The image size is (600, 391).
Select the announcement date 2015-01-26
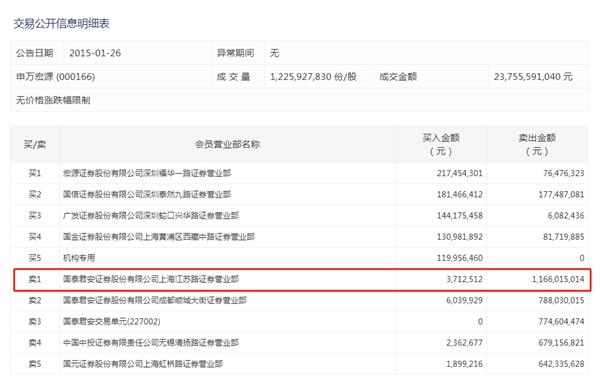(95, 53)
